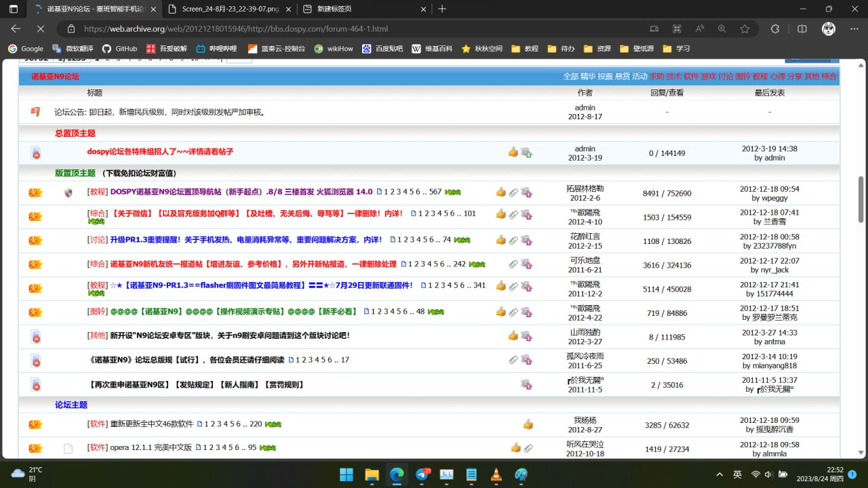This screenshot has height=488, width=868.
Task: Toggle Edge split screen icon
Action: pos(802,29)
